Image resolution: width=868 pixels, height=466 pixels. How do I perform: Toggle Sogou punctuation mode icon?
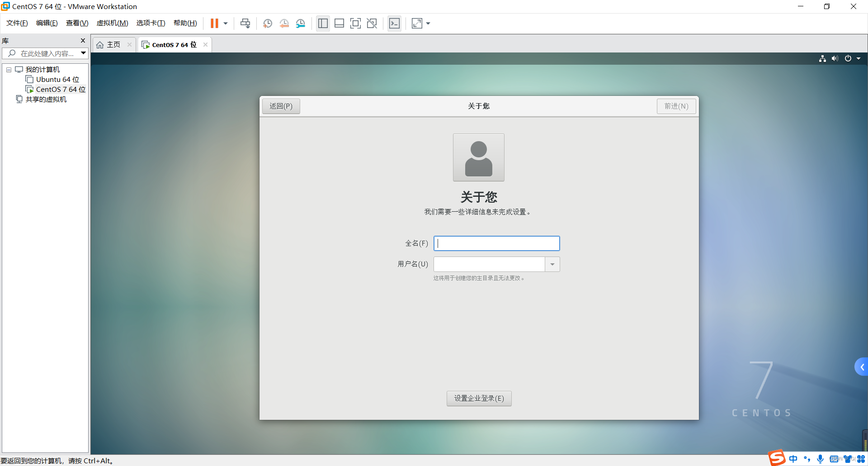coord(807,459)
